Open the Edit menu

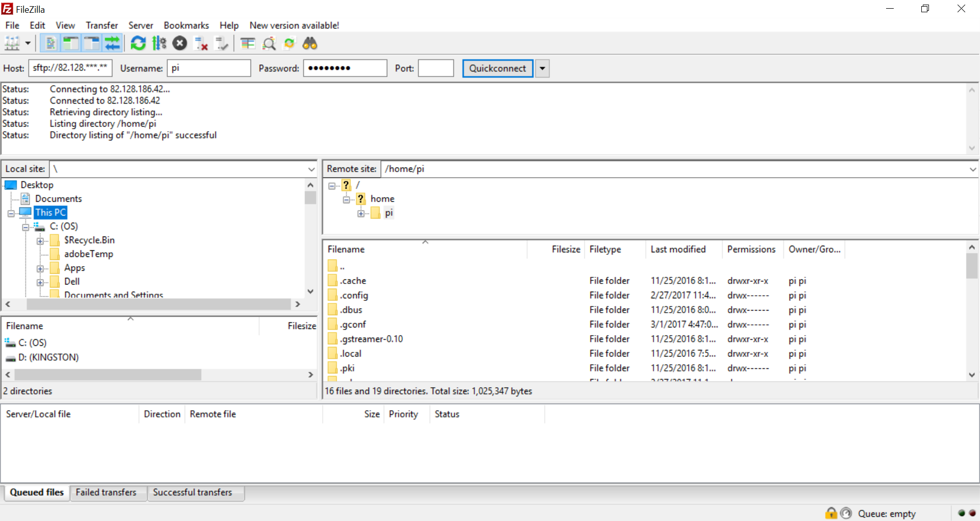click(x=37, y=25)
